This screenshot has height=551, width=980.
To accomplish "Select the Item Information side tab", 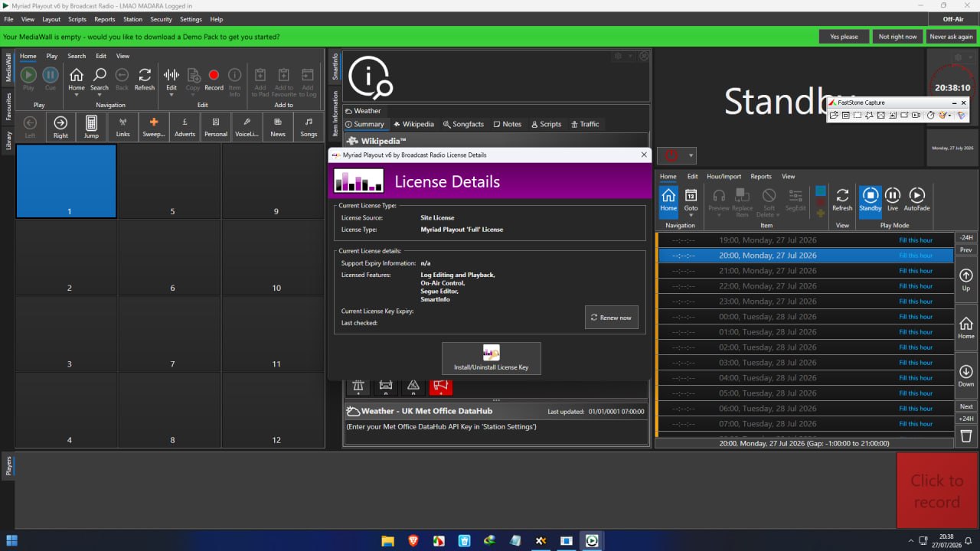I will pos(335,113).
